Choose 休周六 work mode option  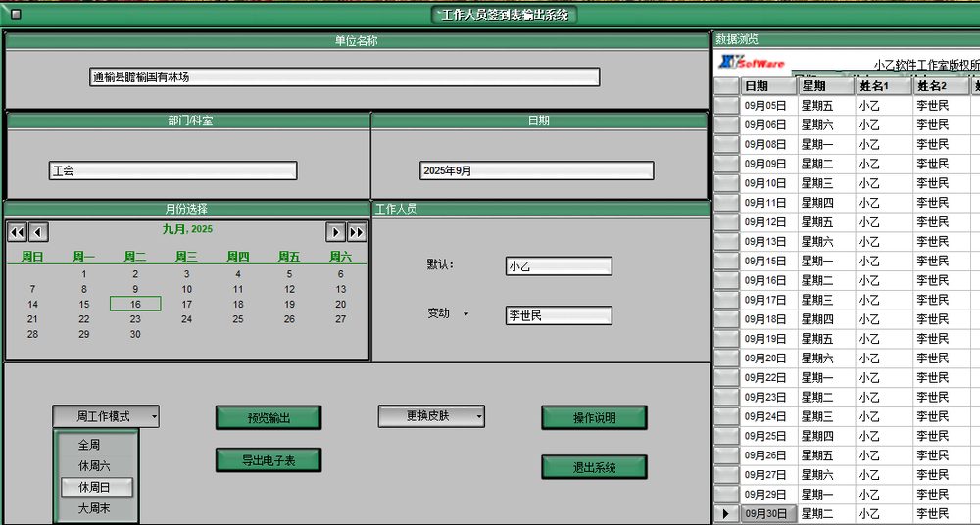coord(94,465)
